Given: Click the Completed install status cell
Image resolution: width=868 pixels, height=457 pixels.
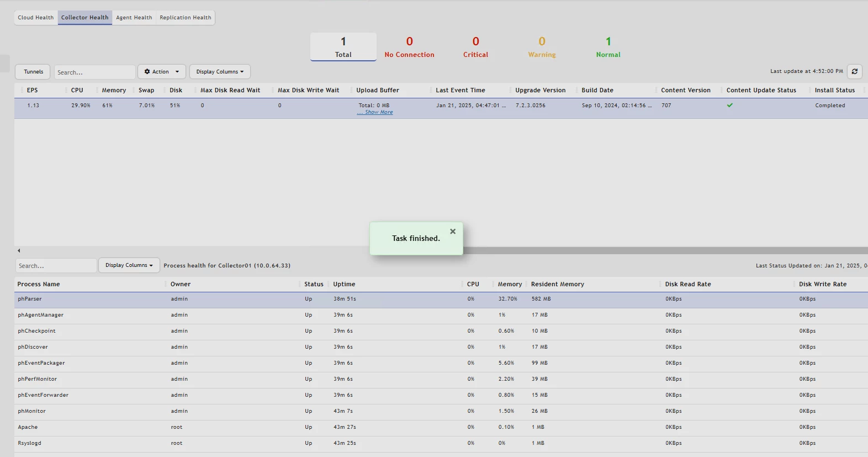Looking at the screenshot, I should pyautogui.click(x=830, y=106).
